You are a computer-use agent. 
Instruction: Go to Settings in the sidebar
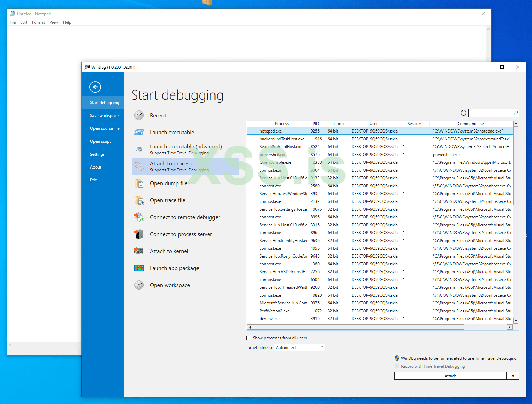click(97, 154)
